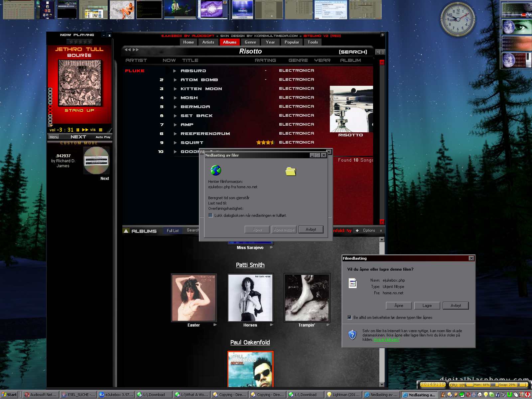Screen dimensions: 532x399
Task: Expand the Easter album arrow
Action: (x=215, y=325)
